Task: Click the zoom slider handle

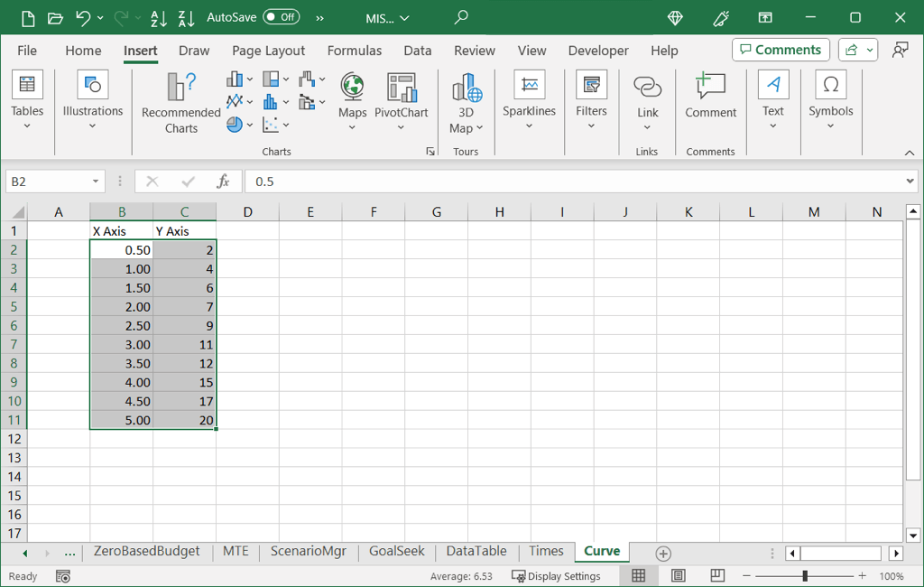Action: [x=804, y=576]
